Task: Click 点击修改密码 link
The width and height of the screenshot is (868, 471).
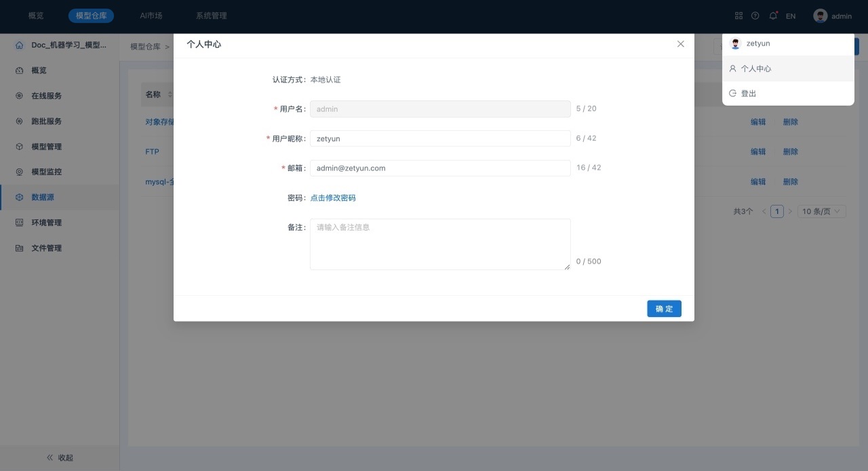Action: click(333, 198)
